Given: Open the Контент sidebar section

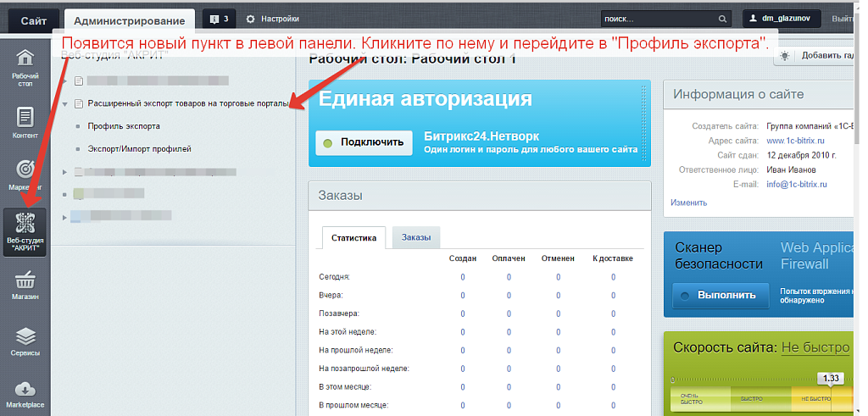Looking at the screenshot, I should click(x=25, y=122).
